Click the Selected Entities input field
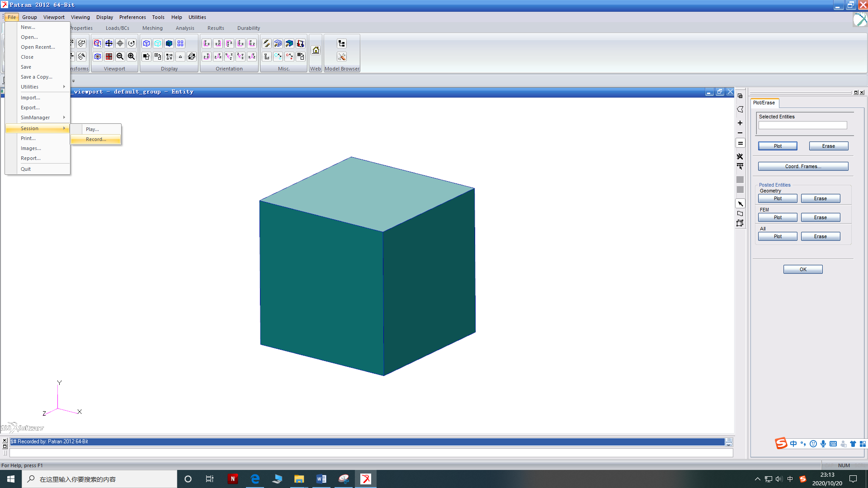The width and height of the screenshot is (868, 488). pyautogui.click(x=802, y=126)
